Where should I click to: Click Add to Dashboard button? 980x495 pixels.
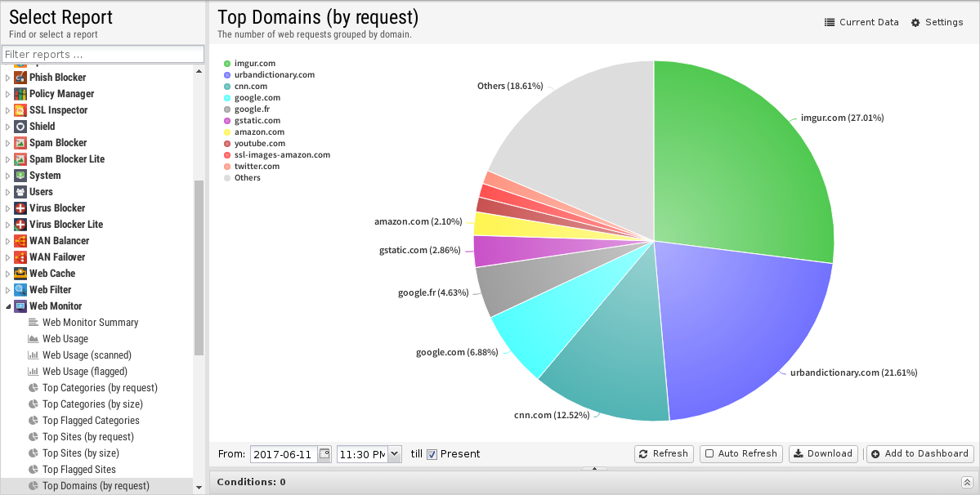click(x=920, y=454)
